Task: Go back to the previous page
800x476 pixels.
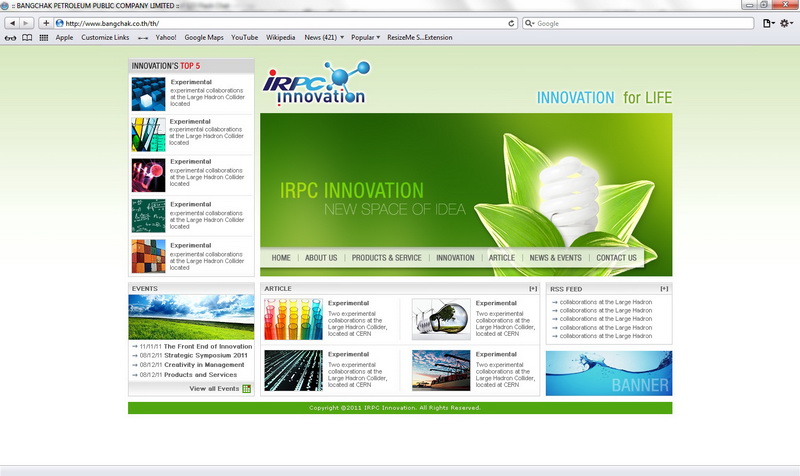Action: pos(12,23)
